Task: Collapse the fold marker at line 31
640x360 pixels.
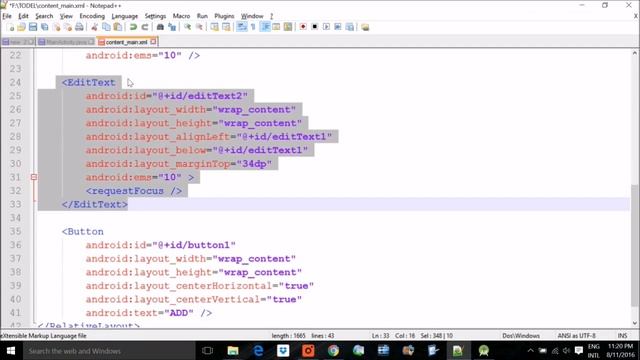Action: [34, 177]
